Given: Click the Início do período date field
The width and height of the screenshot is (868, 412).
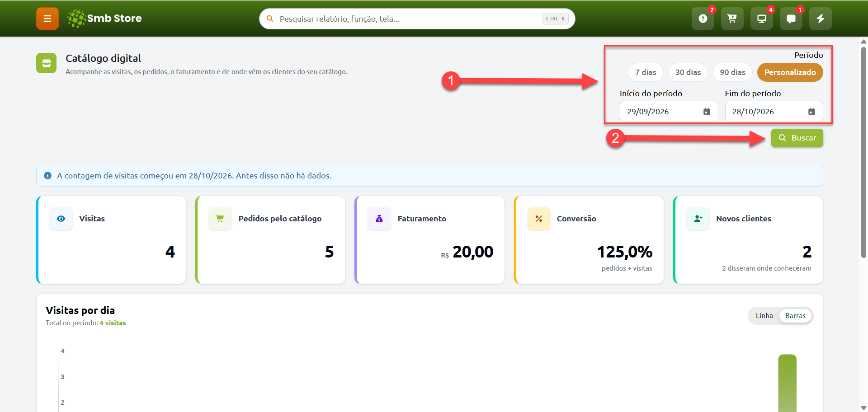Looking at the screenshot, I should pos(669,112).
